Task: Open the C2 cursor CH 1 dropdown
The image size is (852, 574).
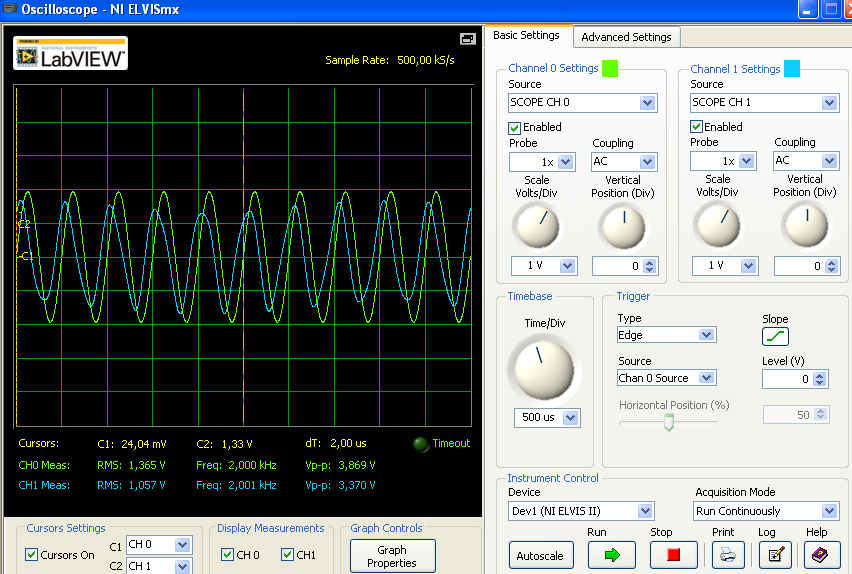Action: pyautogui.click(x=182, y=566)
